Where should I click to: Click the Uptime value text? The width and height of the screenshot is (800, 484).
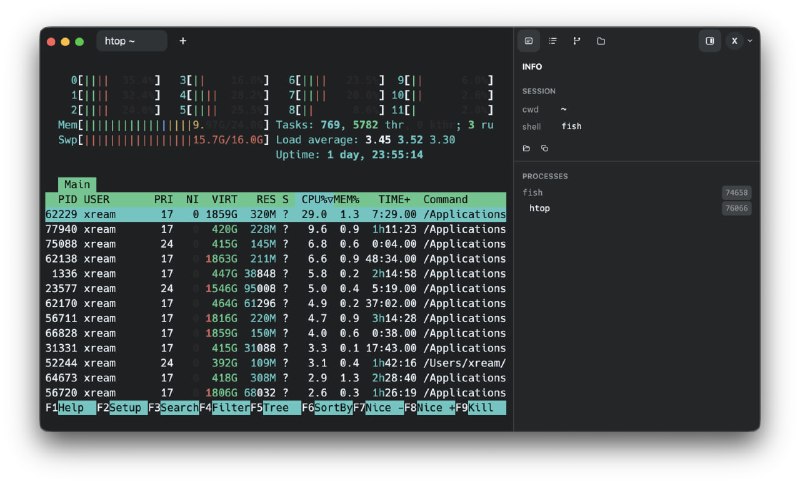[x=375, y=155]
